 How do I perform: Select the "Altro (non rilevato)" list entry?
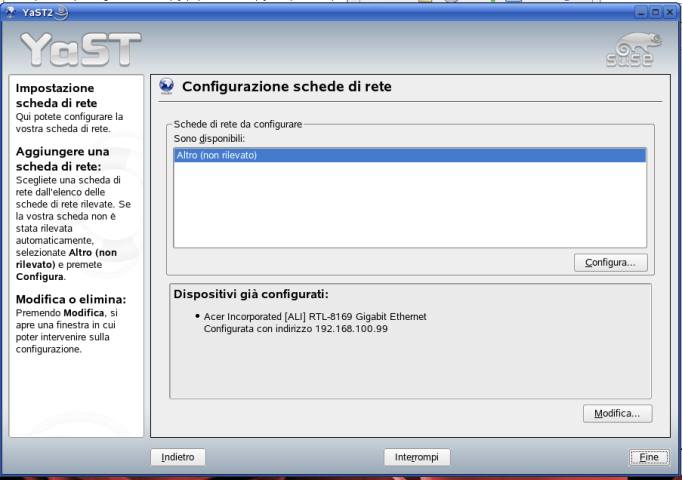point(410,155)
